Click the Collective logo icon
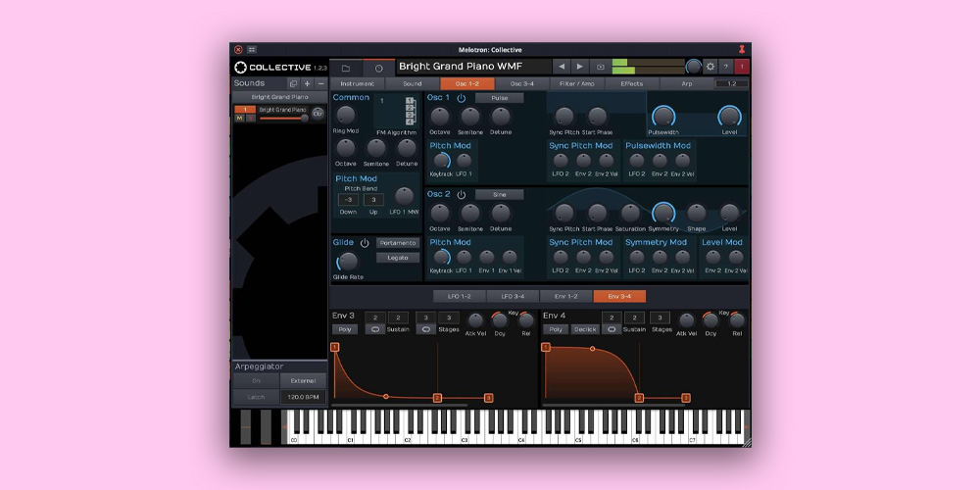The height and width of the screenshot is (490, 980). click(x=241, y=68)
